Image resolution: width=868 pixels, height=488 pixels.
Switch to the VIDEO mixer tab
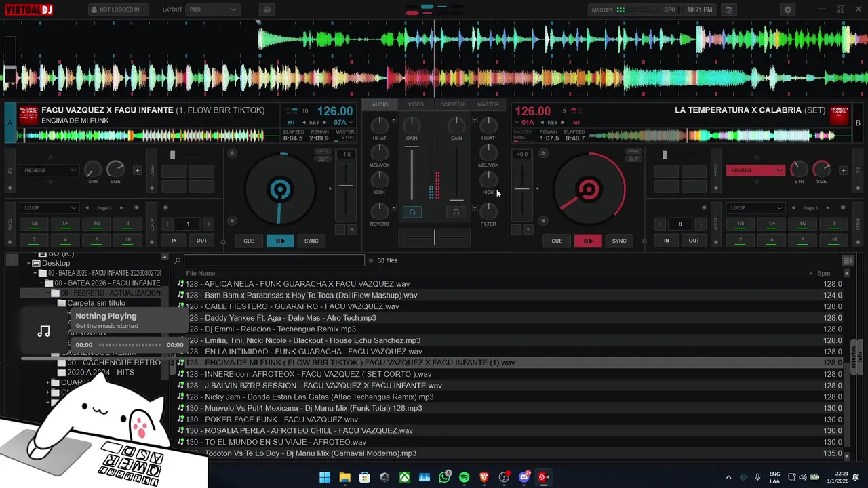pyautogui.click(x=416, y=104)
